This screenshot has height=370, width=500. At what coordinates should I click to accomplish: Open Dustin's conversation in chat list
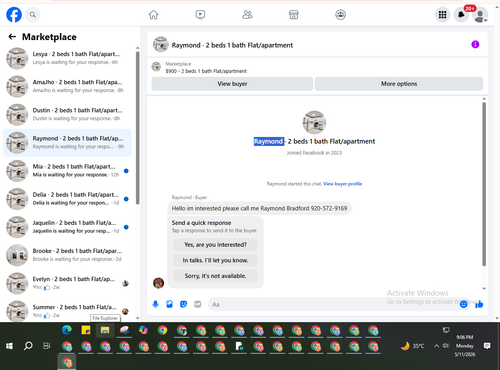pyautogui.click(x=67, y=114)
